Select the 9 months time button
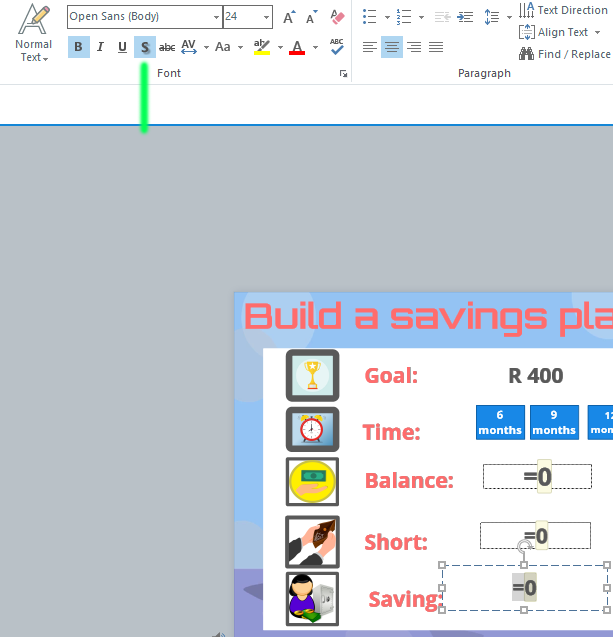This screenshot has height=637, width=613. (555, 422)
